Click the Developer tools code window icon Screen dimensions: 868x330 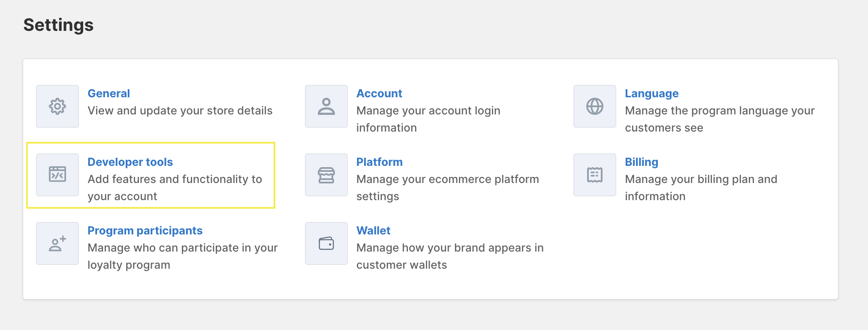(x=57, y=175)
